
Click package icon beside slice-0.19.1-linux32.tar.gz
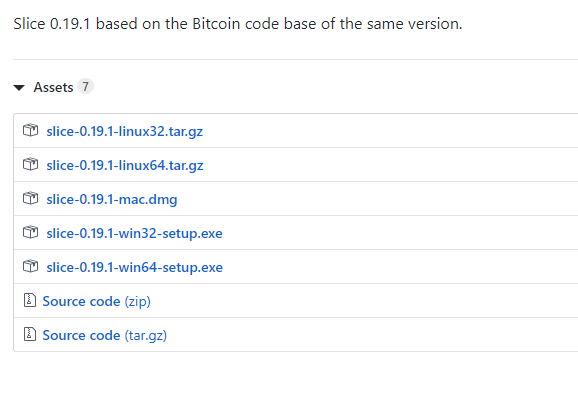point(30,130)
